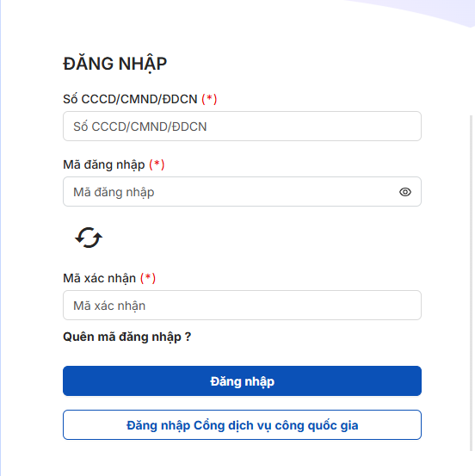Select the Mã xác nhận input box
The image size is (475, 476).
click(242, 305)
